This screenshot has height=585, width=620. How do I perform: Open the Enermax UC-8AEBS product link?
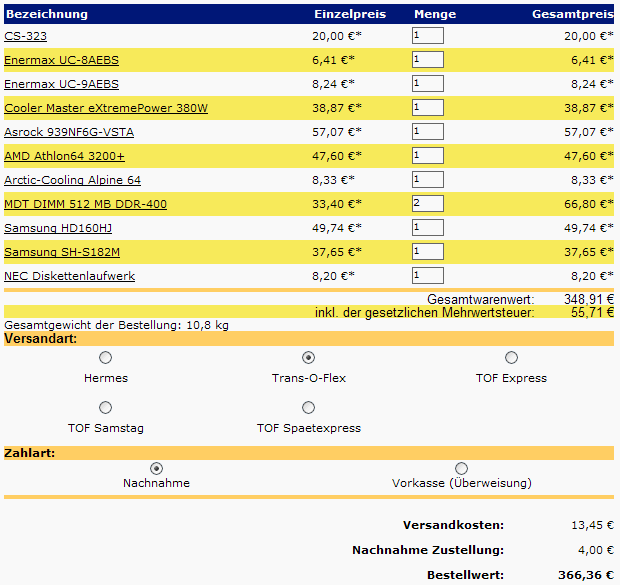tap(61, 60)
